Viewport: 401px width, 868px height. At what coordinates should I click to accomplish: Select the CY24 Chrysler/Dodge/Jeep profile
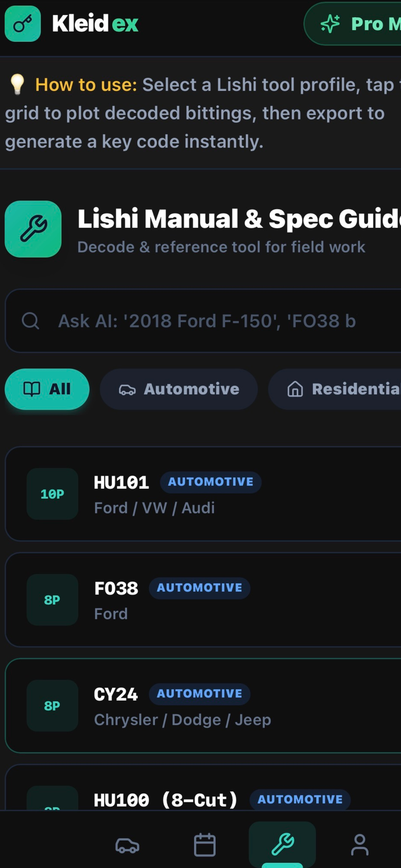pyautogui.click(x=203, y=706)
